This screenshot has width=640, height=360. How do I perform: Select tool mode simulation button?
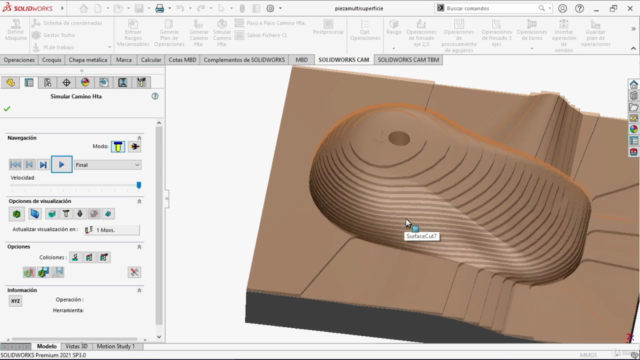(x=118, y=147)
